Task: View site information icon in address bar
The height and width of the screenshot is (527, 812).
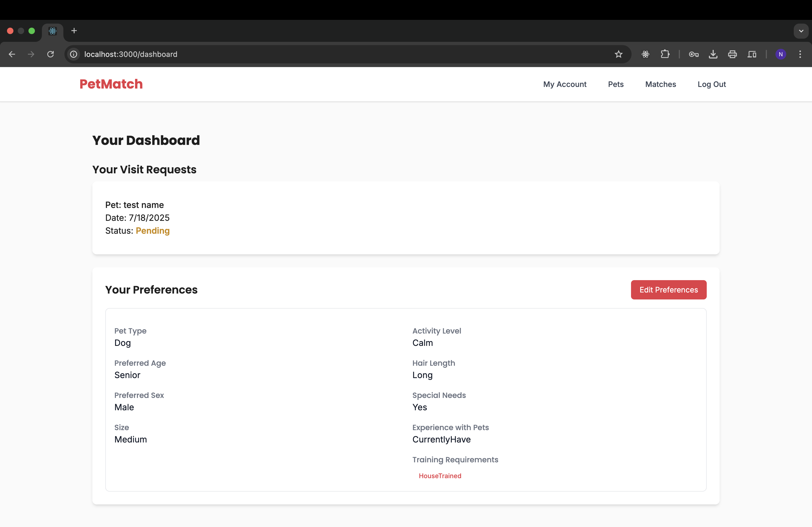Action: 74,54
